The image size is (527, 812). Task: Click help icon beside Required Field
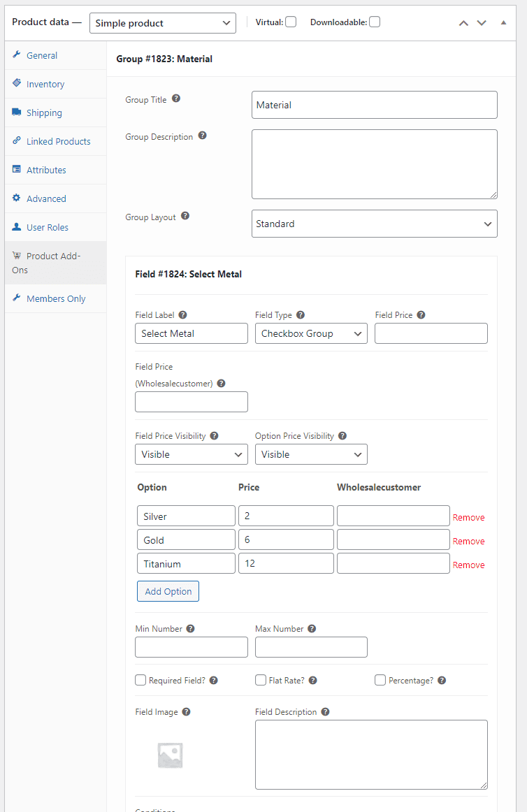[213, 681]
